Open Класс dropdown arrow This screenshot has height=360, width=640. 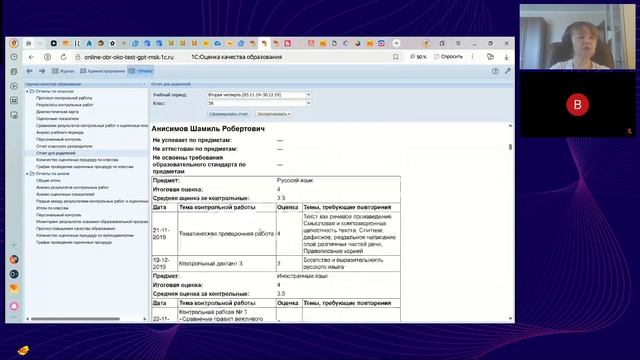(x=308, y=103)
